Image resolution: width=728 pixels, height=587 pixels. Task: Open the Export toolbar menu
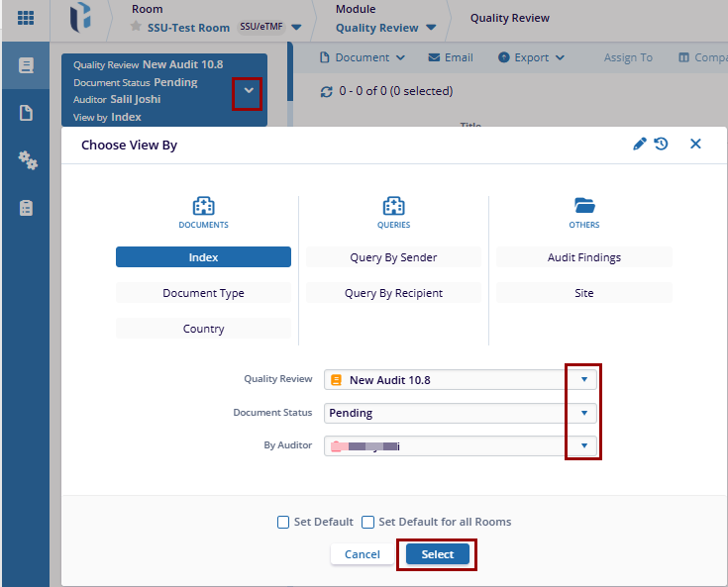tap(531, 57)
